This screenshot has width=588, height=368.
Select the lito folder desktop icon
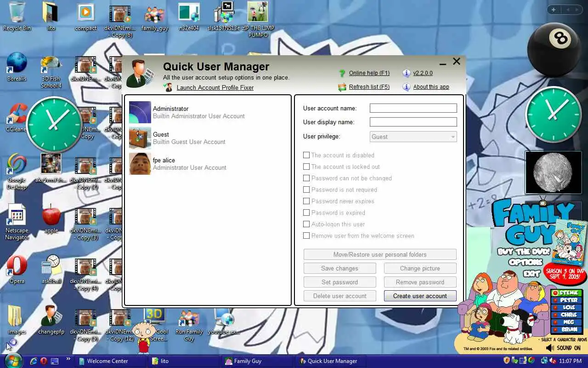click(51, 12)
